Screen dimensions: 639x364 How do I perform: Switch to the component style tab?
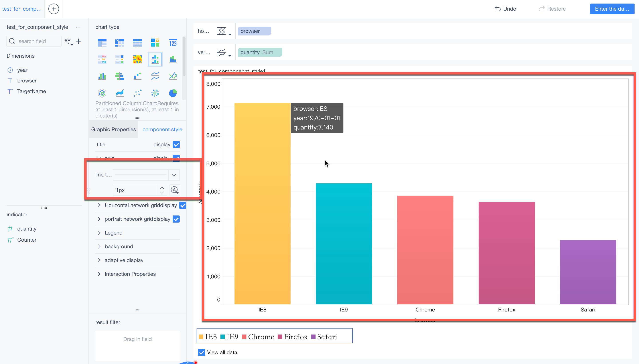162,129
